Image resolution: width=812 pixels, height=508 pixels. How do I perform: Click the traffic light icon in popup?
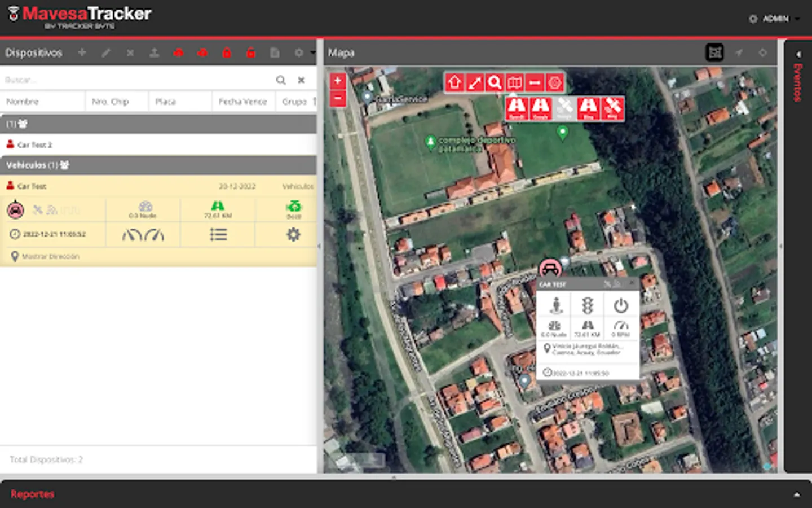point(588,305)
